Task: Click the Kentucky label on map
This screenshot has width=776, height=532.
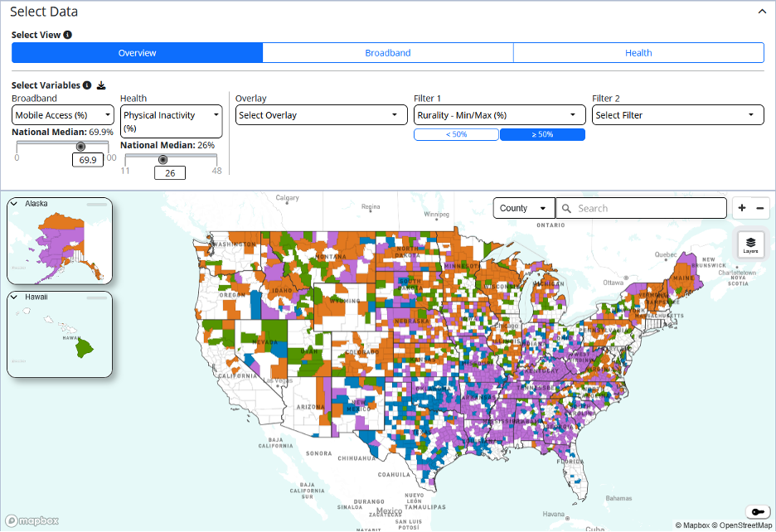Action: (x=541, y=370)
